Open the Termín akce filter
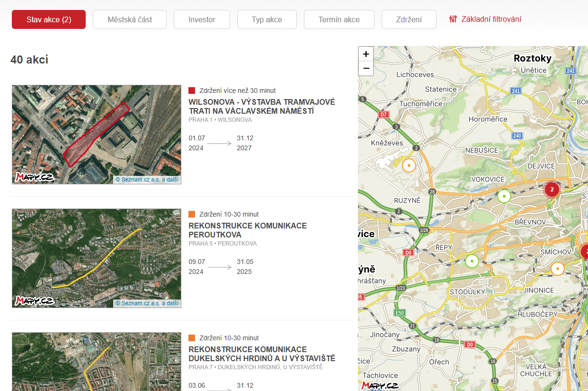 tap(339, 19)
